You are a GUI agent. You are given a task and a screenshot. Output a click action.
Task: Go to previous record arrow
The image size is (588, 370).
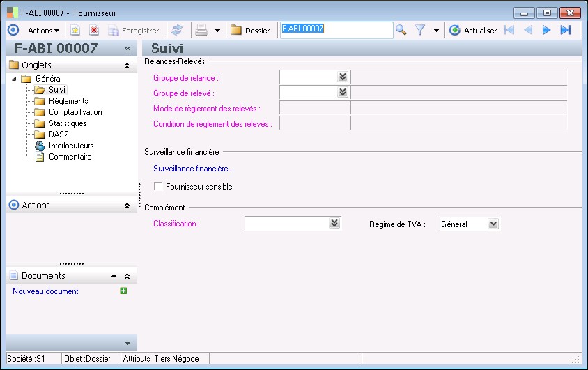tap(528, 30)
